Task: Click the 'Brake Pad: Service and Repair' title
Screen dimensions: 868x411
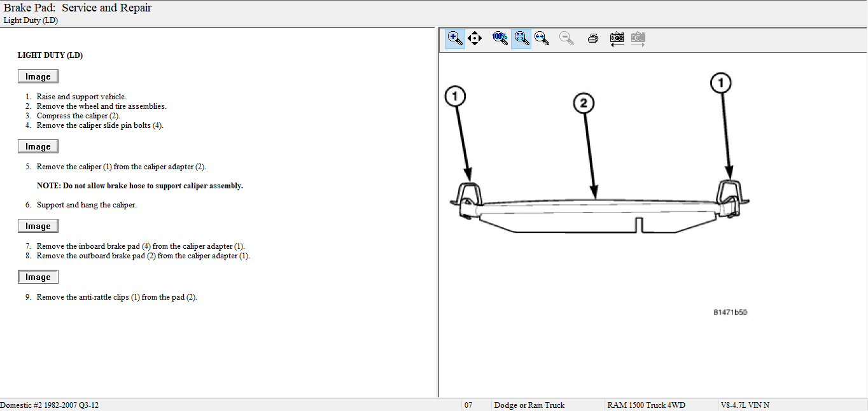Action: 78,8
